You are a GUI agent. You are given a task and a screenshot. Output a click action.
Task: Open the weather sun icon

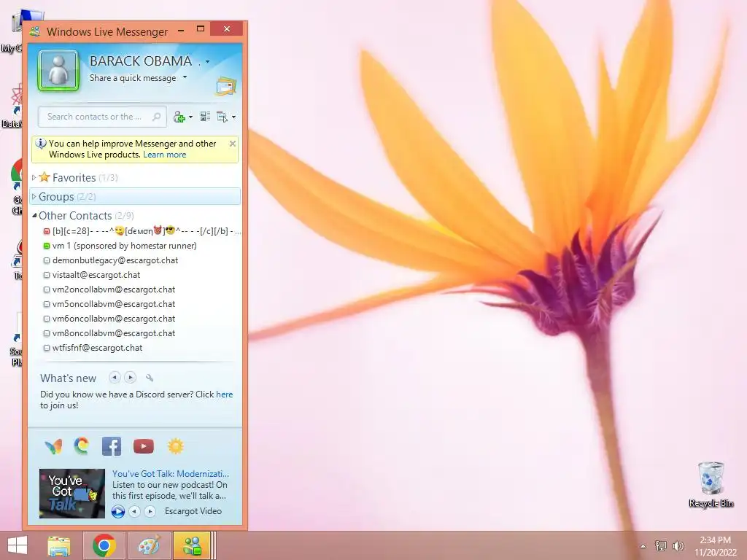[175, 446]
